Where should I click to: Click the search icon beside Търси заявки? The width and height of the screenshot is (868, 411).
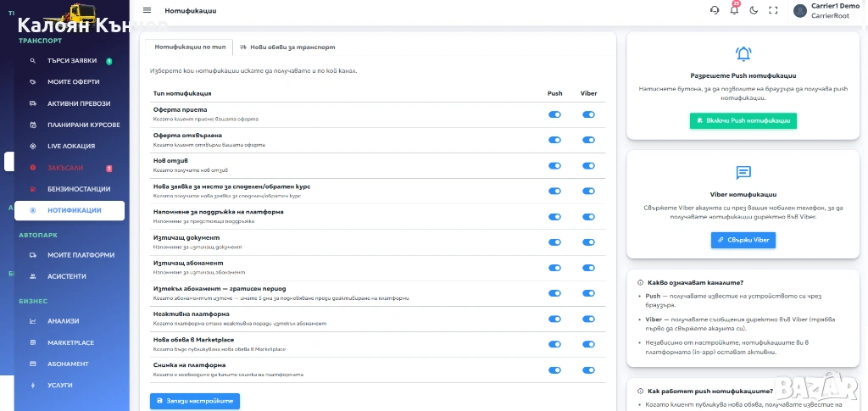coord(32,61)
